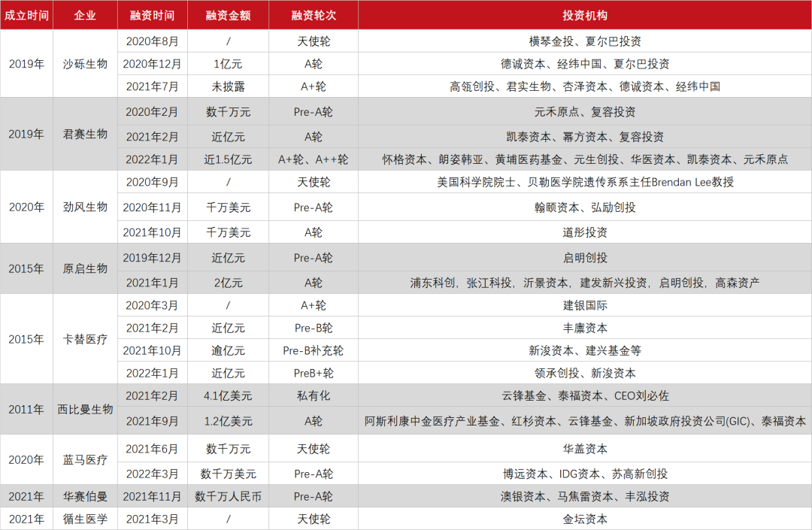This screenshot has height=530, width=812.
Task: Click the 蓝马医疗 company cell
Action: (x=85, y=460)
